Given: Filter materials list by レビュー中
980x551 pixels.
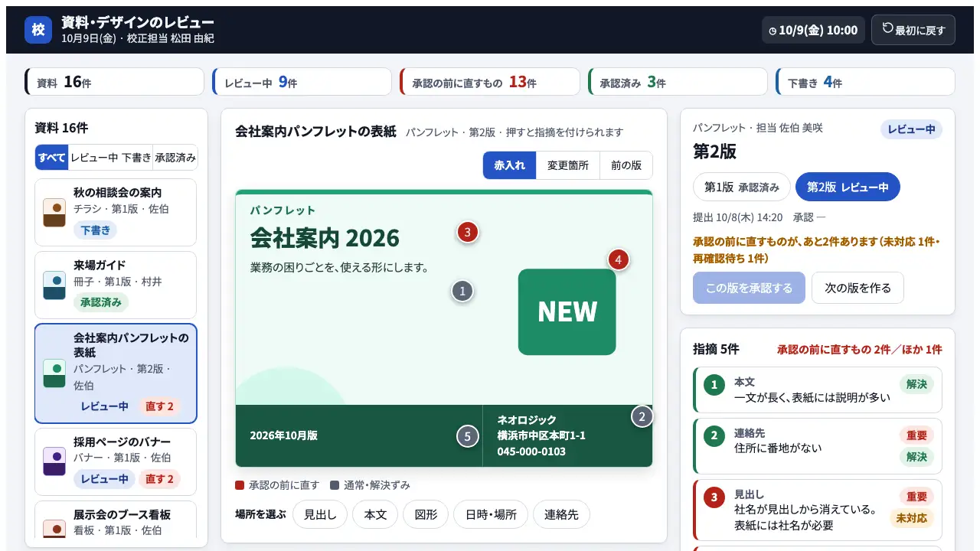Looking at the screenshot, I should point(94,157).
